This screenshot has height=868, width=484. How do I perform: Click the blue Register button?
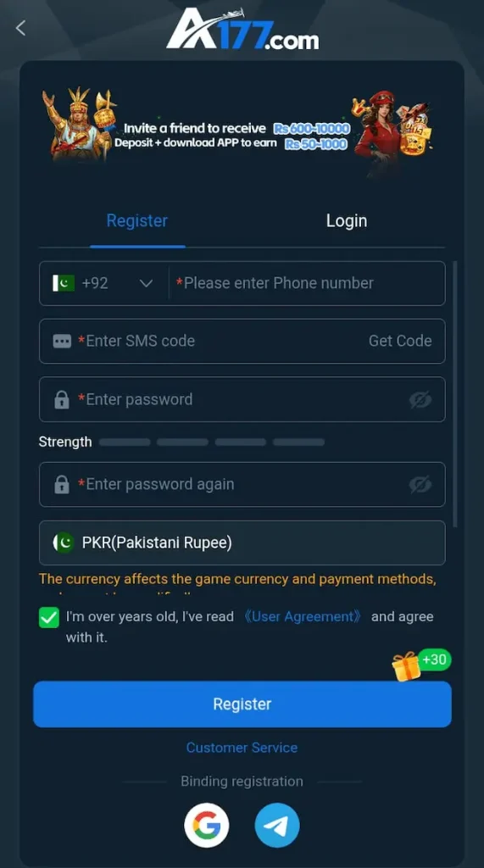coord(242,704)
